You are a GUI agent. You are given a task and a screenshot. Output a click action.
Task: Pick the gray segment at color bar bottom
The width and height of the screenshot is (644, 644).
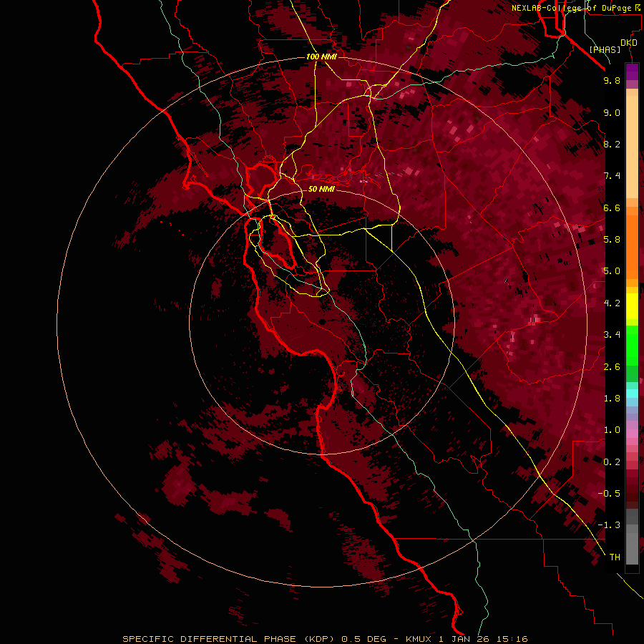(632, 545)
